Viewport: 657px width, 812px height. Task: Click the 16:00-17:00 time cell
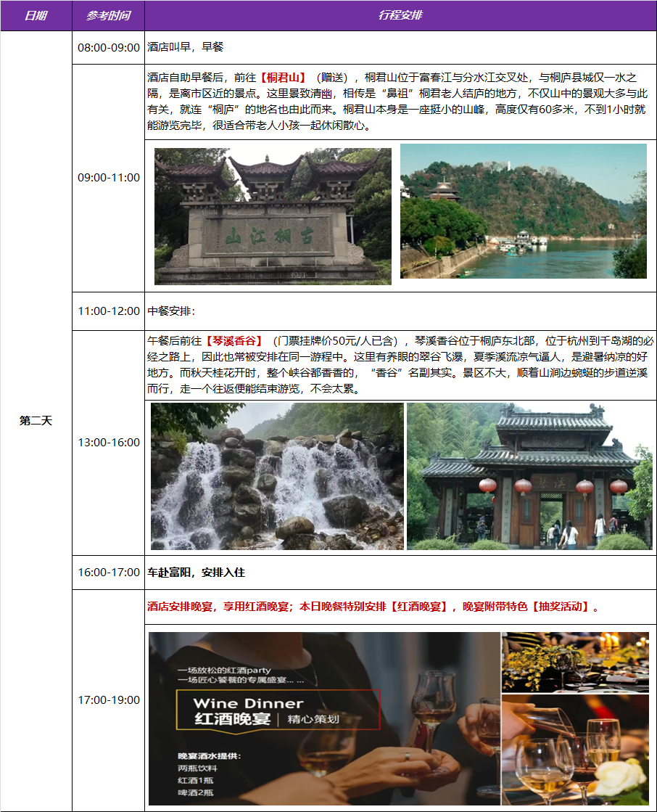pyautogui.click(x=108, y=573)
